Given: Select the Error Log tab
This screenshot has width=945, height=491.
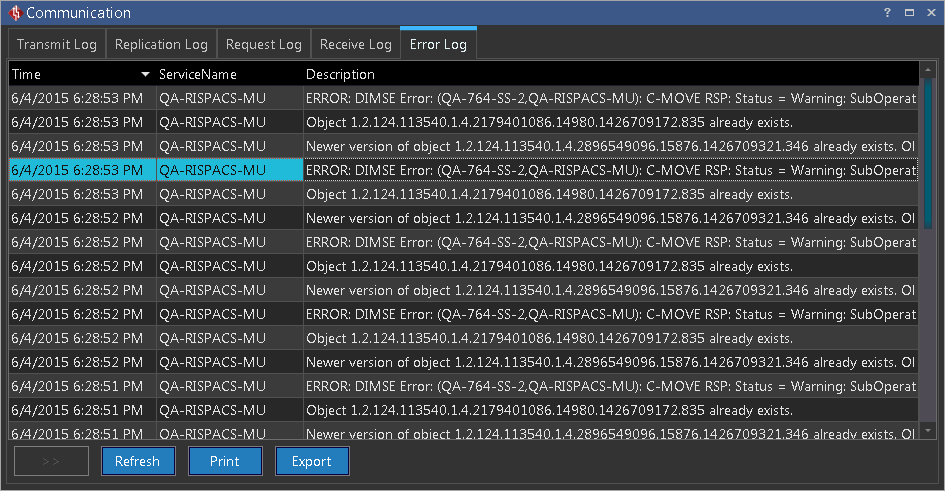Looking at the screenshot, I should pyautogui.click(x=438, y=45).
